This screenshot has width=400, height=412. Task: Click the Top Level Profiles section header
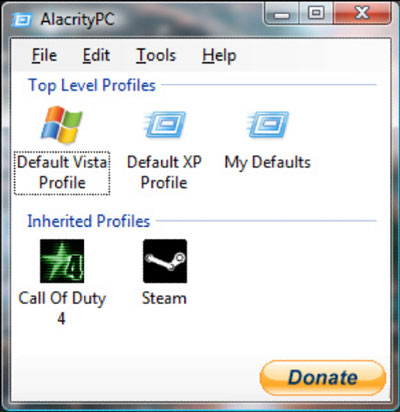click(92, 86)
